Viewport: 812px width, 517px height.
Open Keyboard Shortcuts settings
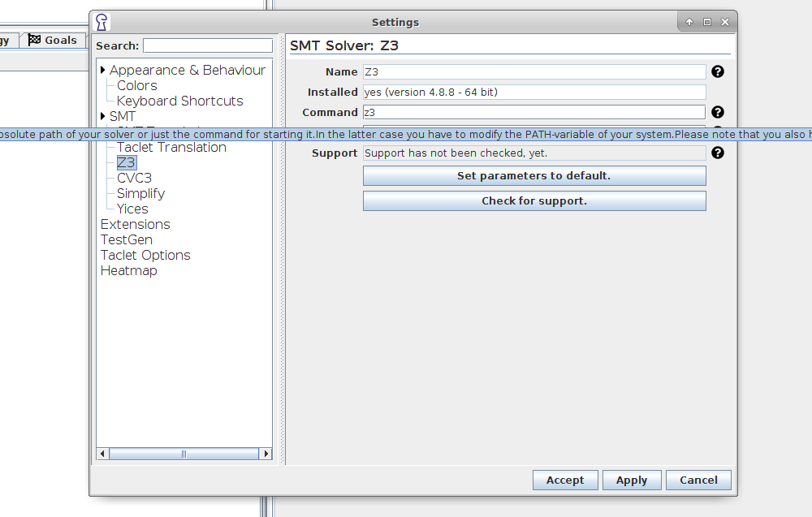pyautogui.click(x=179, y=101)
